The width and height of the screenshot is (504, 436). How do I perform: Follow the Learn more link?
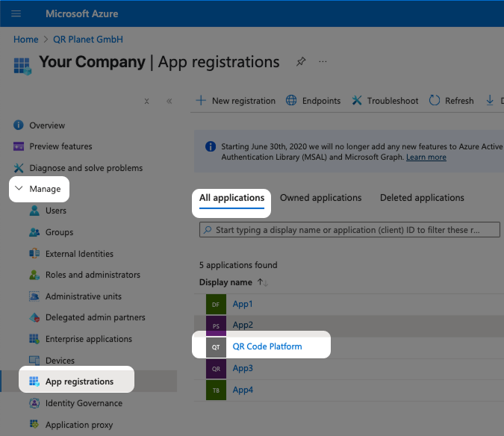[x=426, y=158]
